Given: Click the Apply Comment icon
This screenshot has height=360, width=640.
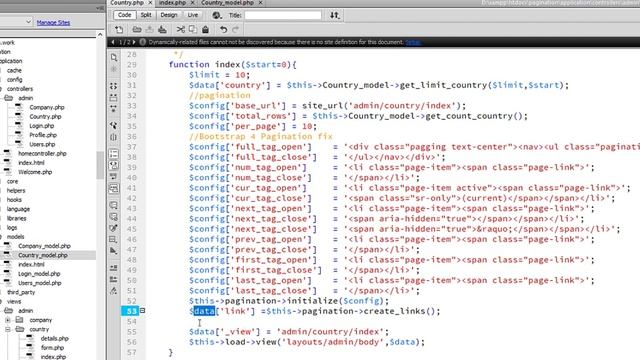Looking at the screenshot, I should (113, 205).
